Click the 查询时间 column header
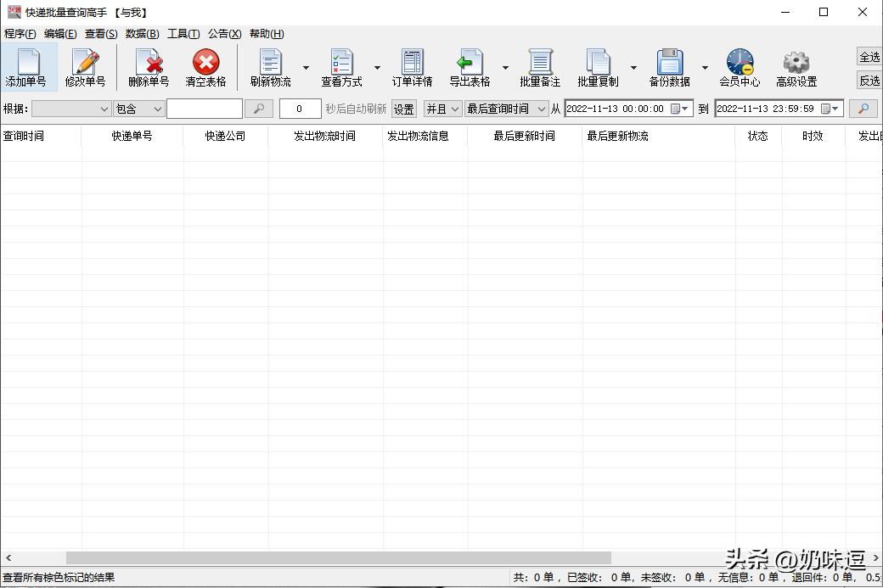The width and height of the screenshot is (883, 588). click(x=41, y=136)
